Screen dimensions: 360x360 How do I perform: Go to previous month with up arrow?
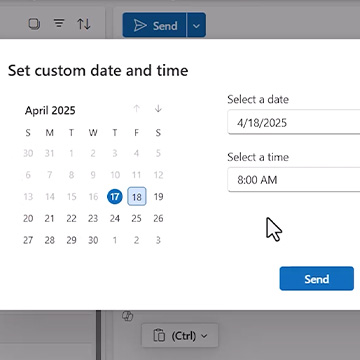[136, 108]
